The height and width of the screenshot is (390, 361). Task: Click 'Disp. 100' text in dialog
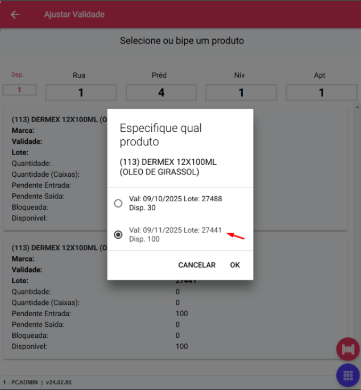[x=144, y=239]
